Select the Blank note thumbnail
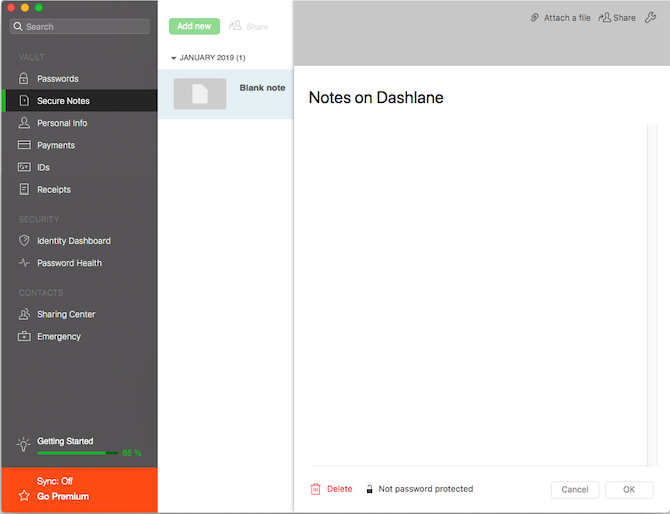Image resolution: width=670 pixels, height=514 pixels. 200,94
